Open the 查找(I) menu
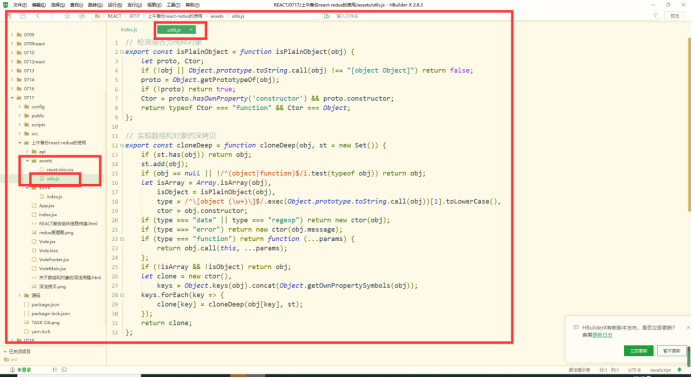 pyautogui.click(x=76, y=5)
